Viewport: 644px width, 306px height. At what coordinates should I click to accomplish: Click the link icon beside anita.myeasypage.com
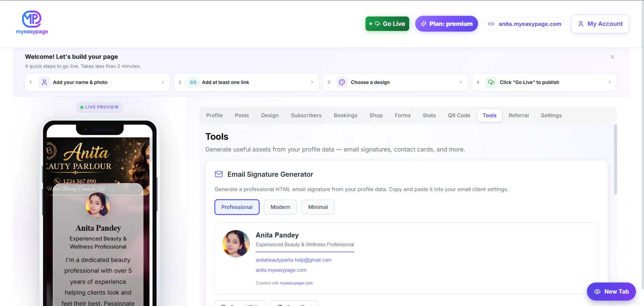click(x=491, y=24)
